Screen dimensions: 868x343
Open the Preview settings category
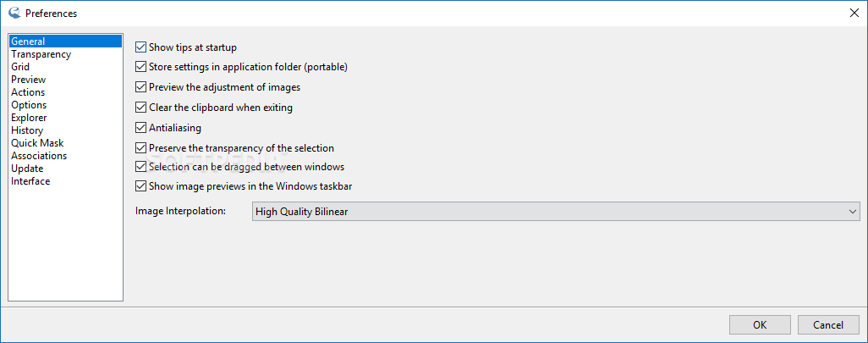[x=65, y=80]
